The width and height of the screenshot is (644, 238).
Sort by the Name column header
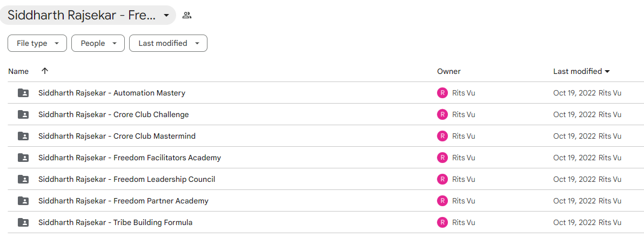(x=18, y=71)
